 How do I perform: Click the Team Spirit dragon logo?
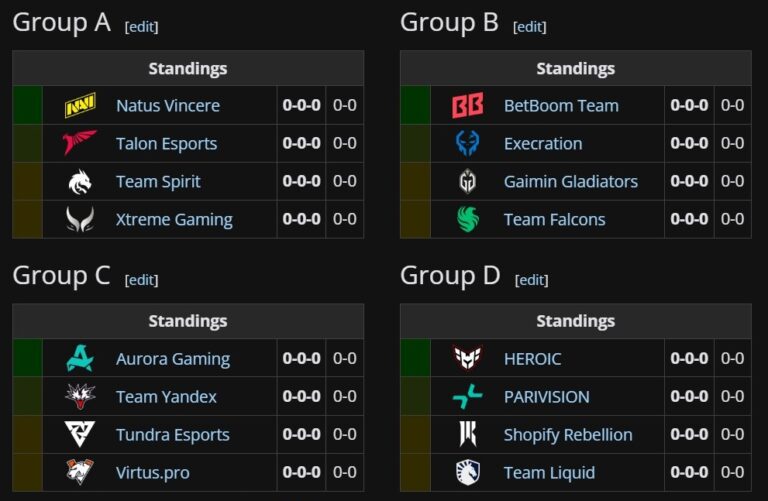tap(80, 182)
